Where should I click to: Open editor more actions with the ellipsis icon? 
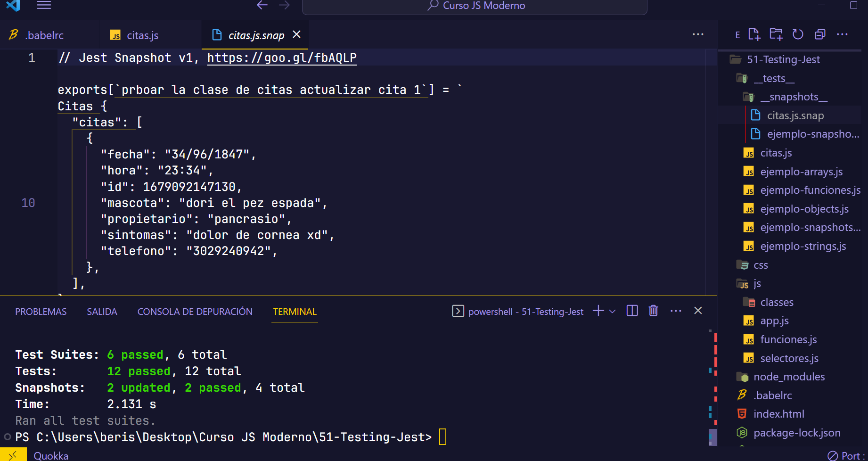[x=698, y=34]
